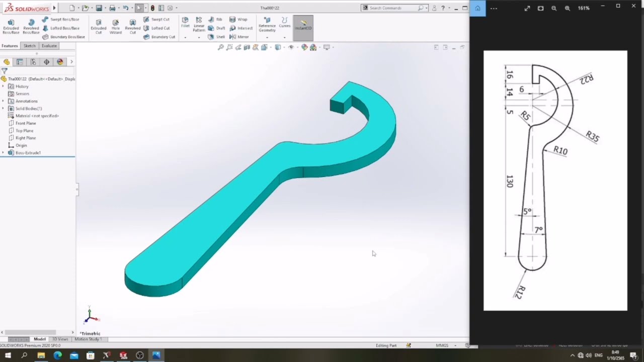The width and height of the screenshot is (644, 362).
Task: Open the 3D Views tab
Action: pyautogui.click(x=60, y=339)
